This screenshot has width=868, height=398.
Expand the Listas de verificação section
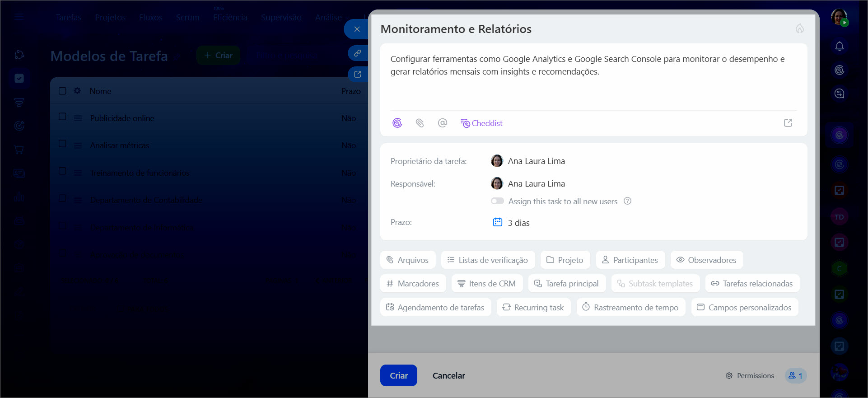tap(488, 260)
